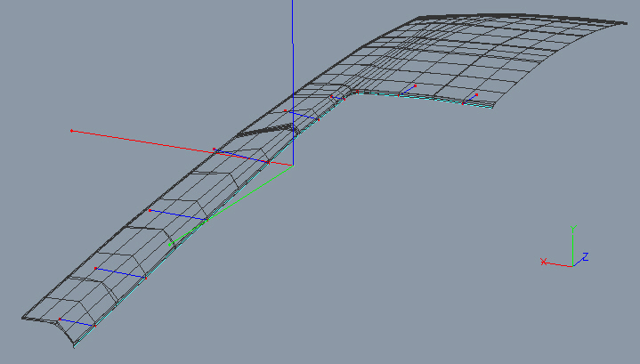640x364 pixels.
Task: Select the rightmost red point on wide panel
Action: pyautogui.click(x=476, y=94)
